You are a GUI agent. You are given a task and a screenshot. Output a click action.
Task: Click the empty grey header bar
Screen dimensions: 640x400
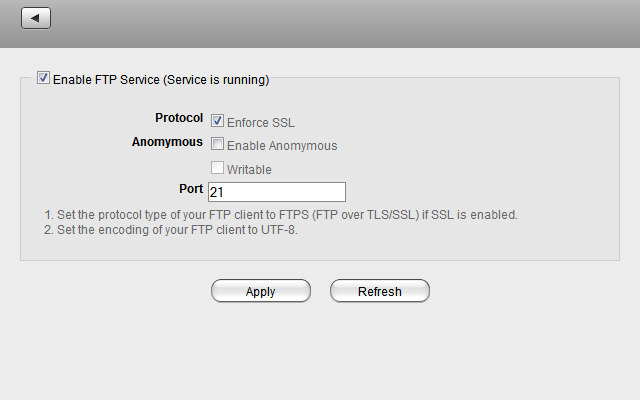tap(340, 22)
